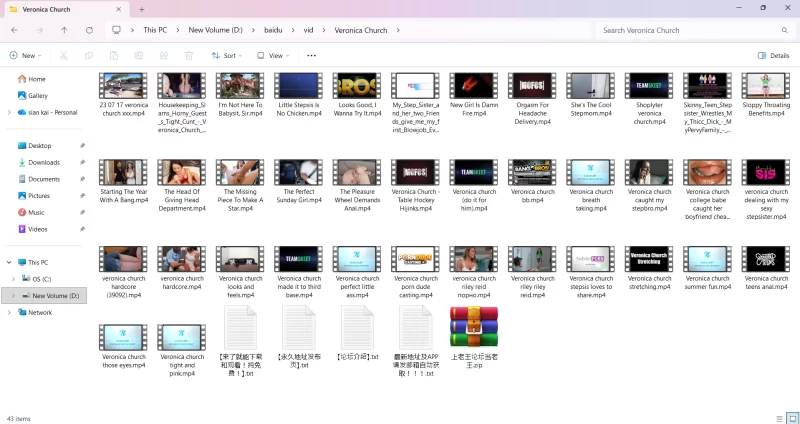Collapse the This PC tree node

point(9,262)
